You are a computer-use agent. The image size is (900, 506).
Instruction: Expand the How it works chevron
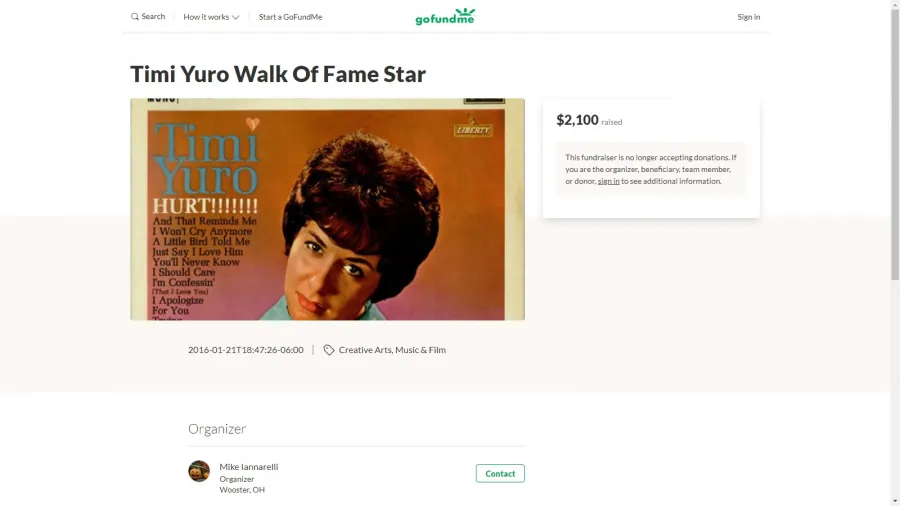(x=235, y=17)
